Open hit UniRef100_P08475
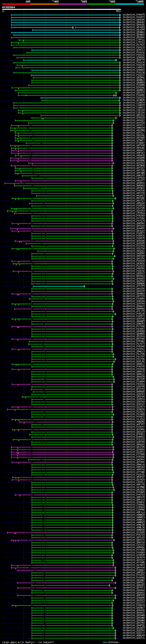This screenshot has height=644, width=146. tap(134, 15)
